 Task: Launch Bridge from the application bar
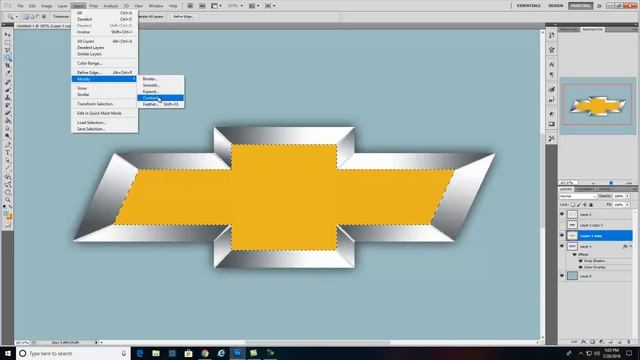click(190, 6)
